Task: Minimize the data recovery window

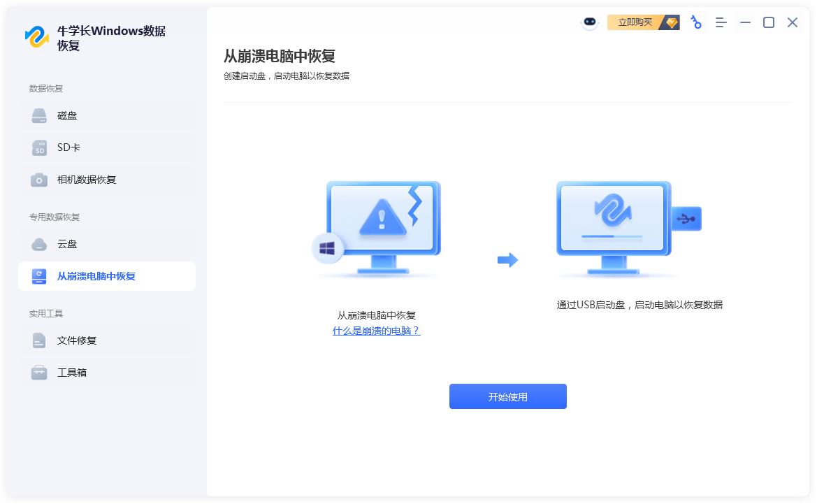Action: [746, 22]
